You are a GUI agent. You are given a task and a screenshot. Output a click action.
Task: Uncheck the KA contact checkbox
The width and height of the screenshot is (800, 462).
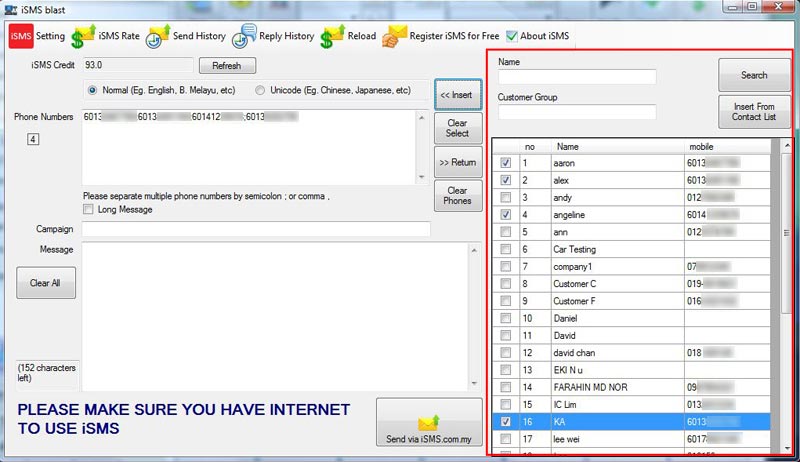point(506,422)
